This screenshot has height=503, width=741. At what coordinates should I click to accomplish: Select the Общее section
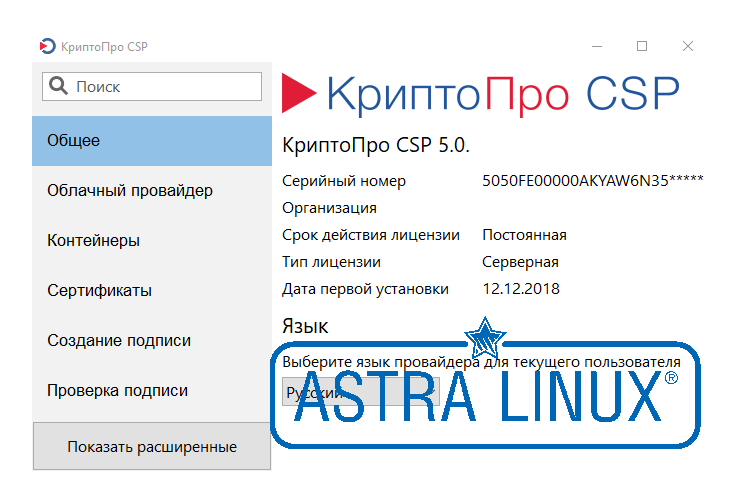click(152, 140)
